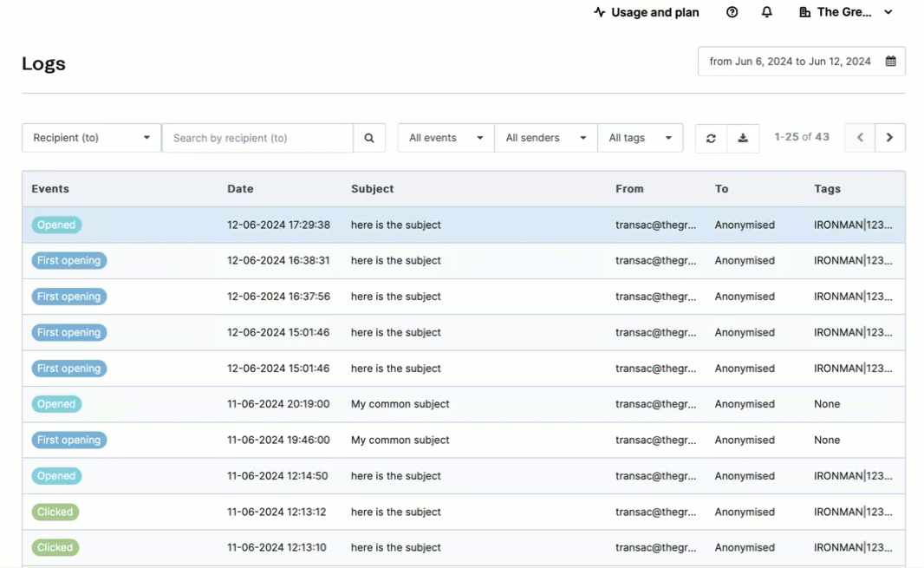Click the Clicked badge at 12:13:12
924x568 pixels.
click(x=55, y=512)
